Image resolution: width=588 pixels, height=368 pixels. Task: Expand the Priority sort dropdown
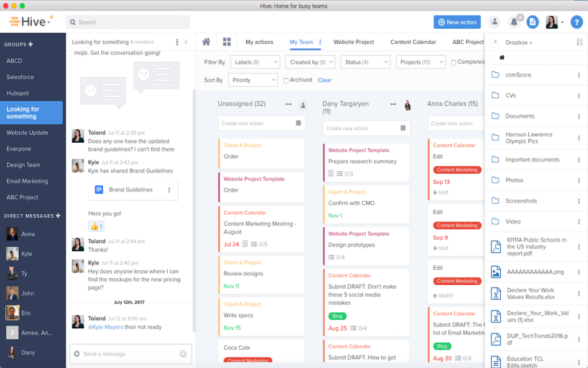(x=253, y=80)
